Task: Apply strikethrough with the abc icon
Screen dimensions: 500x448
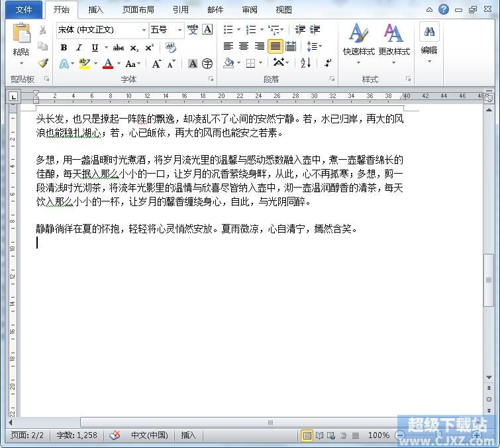Action: tap(119, 48)
